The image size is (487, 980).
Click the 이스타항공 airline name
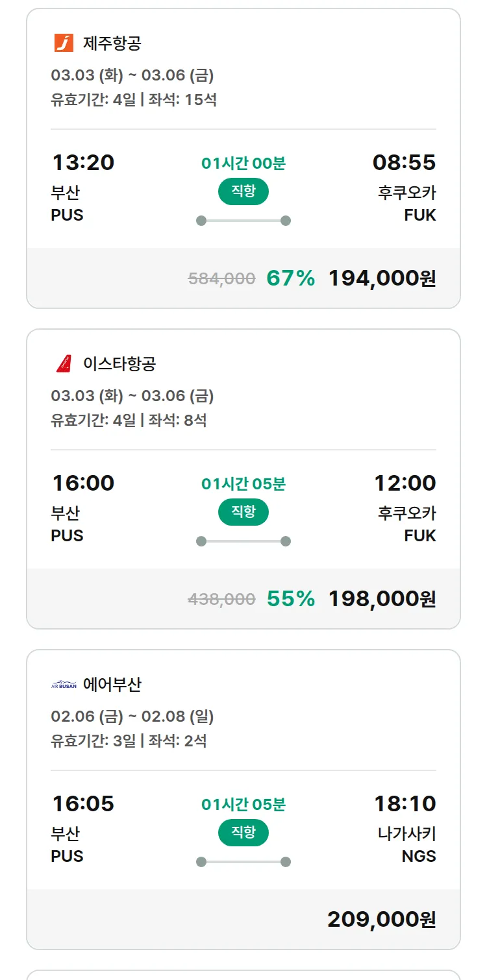click(119, 363)
